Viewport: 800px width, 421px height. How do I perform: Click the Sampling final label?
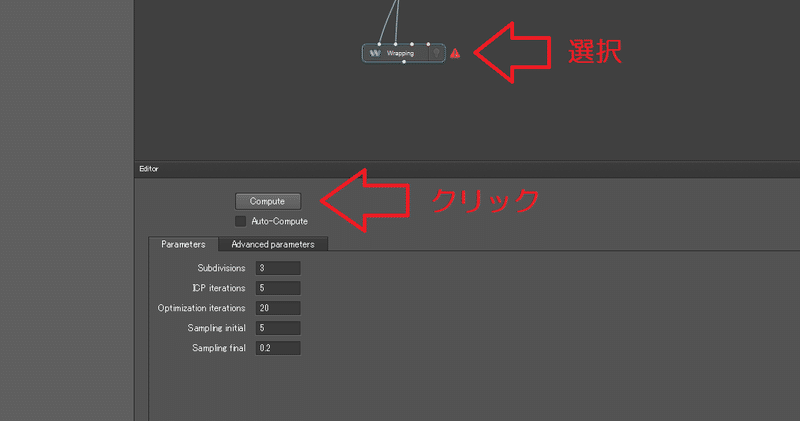tap(219, 348)
